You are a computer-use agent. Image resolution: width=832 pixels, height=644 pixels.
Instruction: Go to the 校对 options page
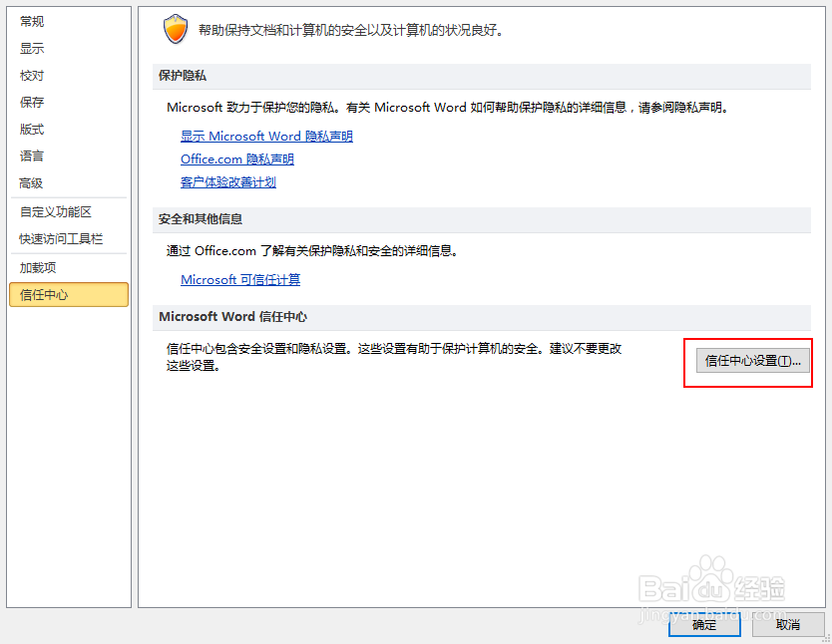coord(32,76)
